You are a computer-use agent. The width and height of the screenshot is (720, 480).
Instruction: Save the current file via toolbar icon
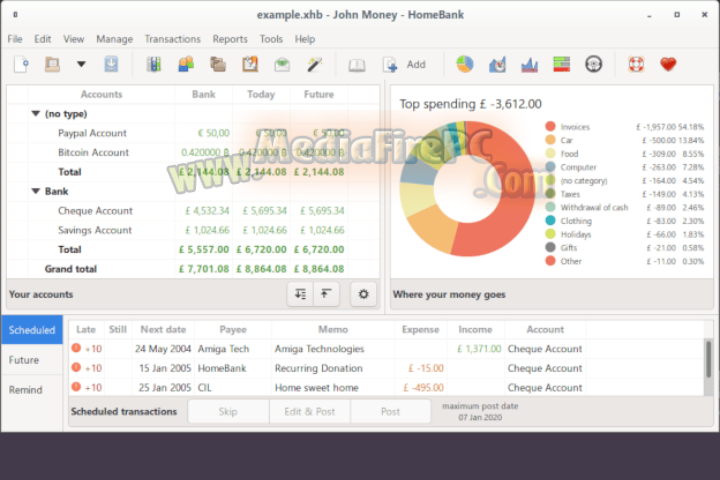coord(111,64)
